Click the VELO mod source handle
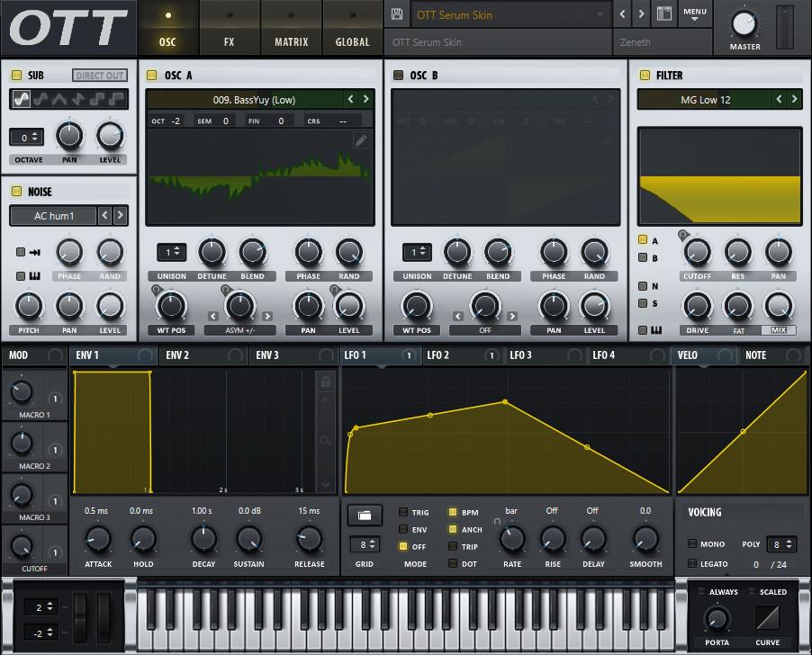Image resolution: width=812 pixels, height=655 pixels. [x=726, y=355]
